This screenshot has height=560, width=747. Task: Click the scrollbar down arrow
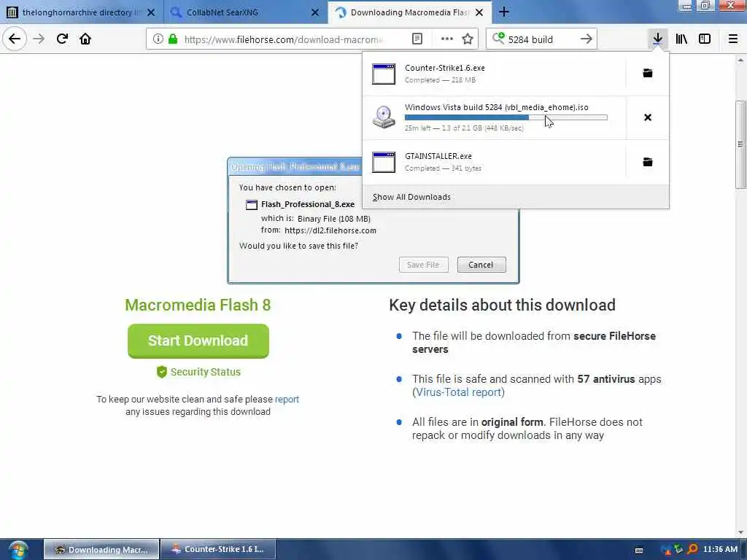[740, 532]
